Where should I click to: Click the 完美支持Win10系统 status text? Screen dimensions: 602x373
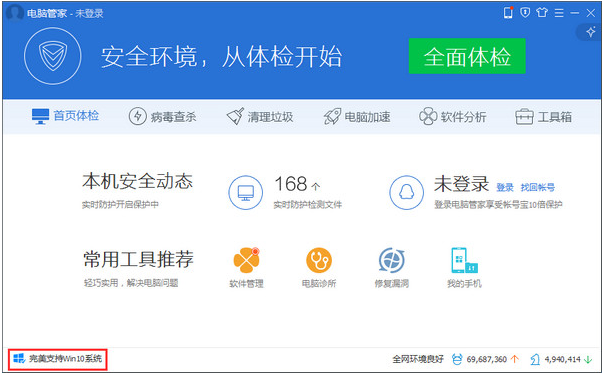point(65,359)
